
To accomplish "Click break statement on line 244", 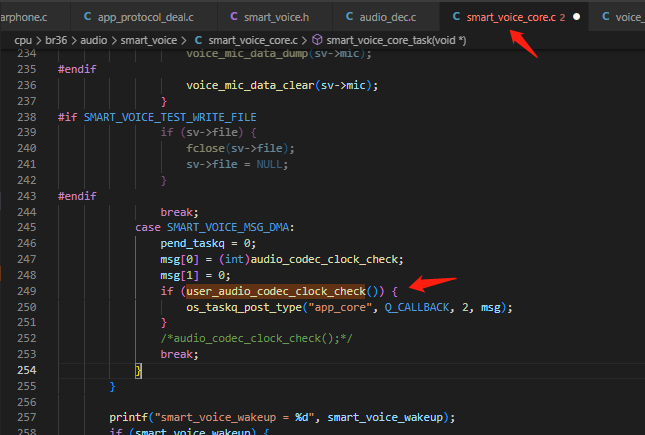I will point(179,212).
